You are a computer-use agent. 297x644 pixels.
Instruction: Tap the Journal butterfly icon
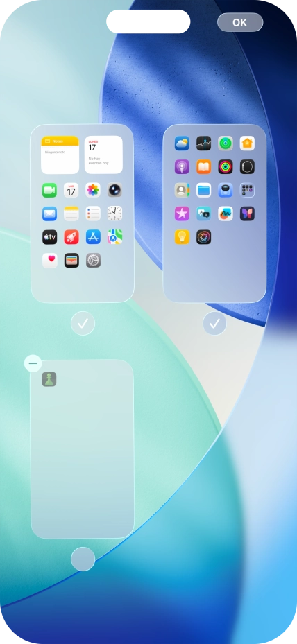point(247,214)
